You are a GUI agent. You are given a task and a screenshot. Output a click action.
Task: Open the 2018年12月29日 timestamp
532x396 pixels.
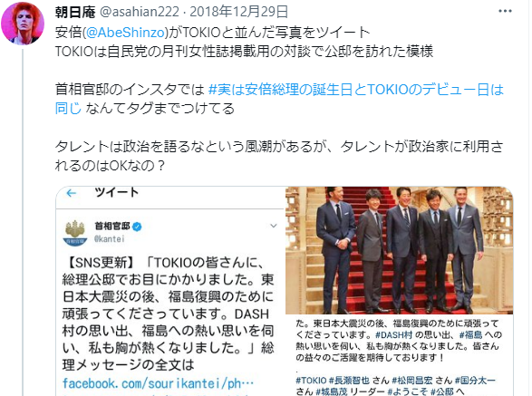click(x=239, y=12)
